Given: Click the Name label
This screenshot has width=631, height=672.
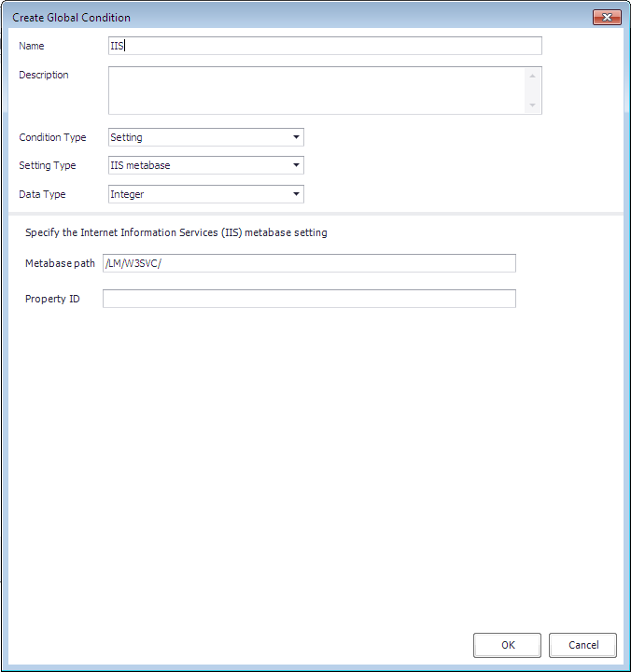Looking at the screenshot, I should [x=32, y=46].
